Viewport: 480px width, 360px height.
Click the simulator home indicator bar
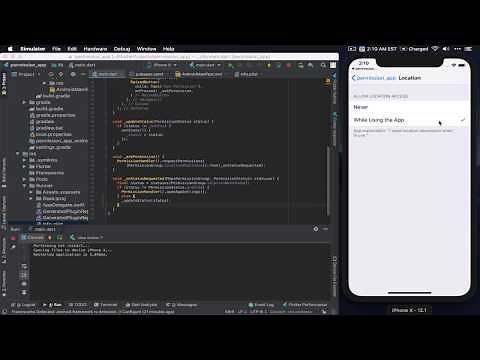pyautogui.click(x=410, y=293)
